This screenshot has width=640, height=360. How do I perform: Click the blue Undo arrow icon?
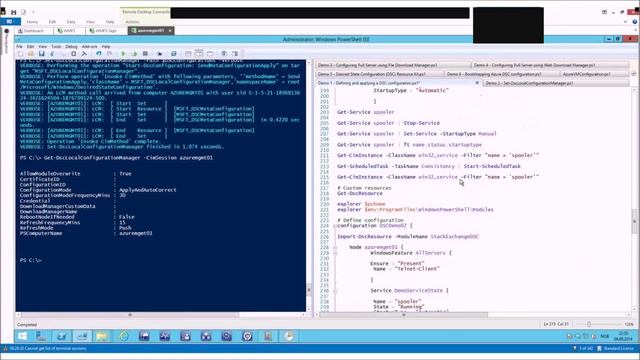98,54
